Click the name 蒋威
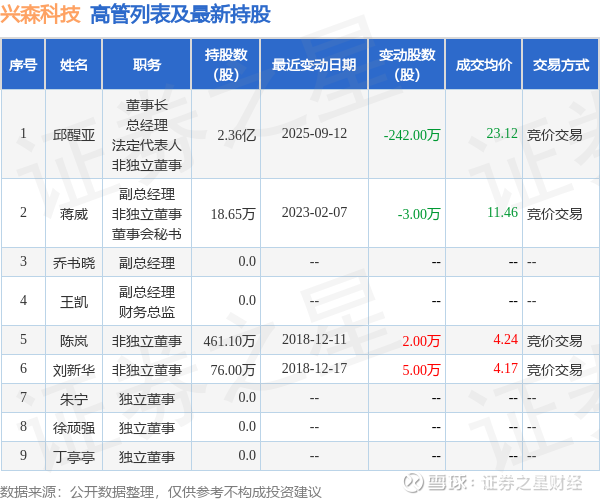The width and height of the screenshot is (600, 501). (73, 214)
